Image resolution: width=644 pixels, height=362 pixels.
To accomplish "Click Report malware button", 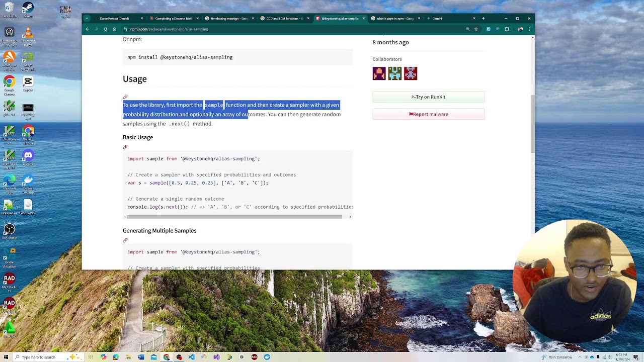I will [429, 114].
